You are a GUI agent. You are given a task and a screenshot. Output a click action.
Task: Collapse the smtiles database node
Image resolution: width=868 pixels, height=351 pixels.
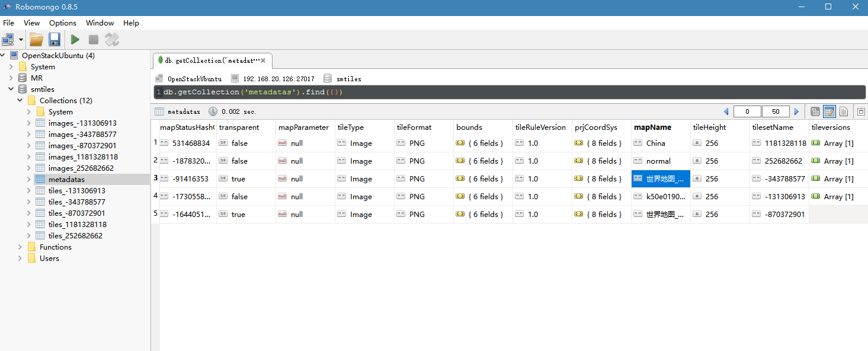pyautogui.click(x=11, y=90)
